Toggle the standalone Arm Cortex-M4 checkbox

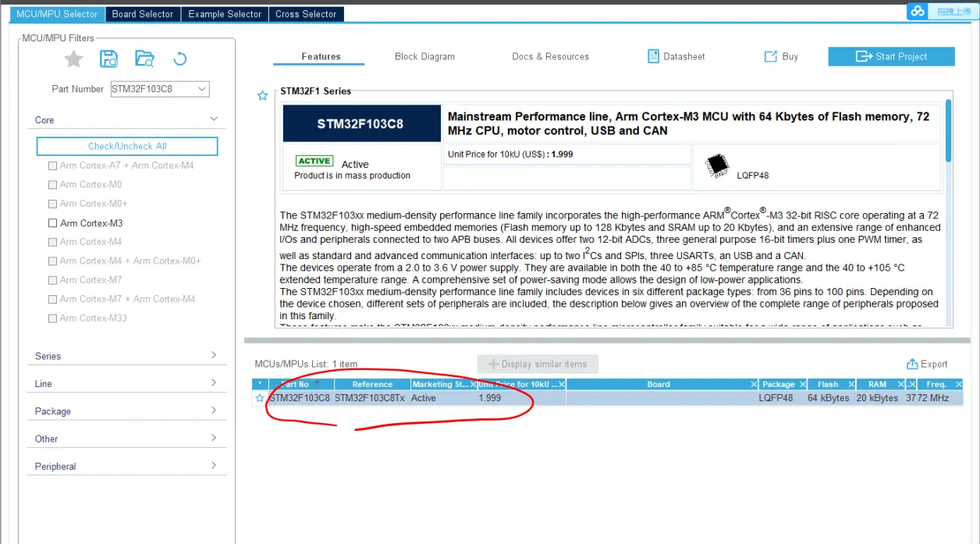pos(52,242)
